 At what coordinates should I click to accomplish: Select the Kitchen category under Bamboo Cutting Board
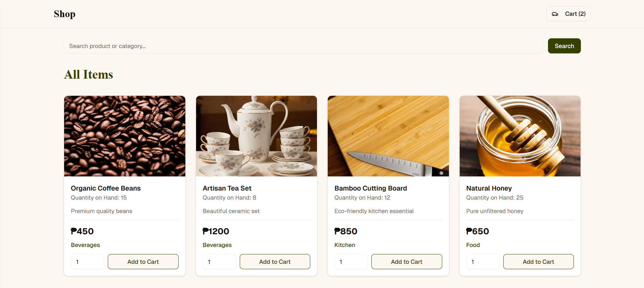point(344,245)
